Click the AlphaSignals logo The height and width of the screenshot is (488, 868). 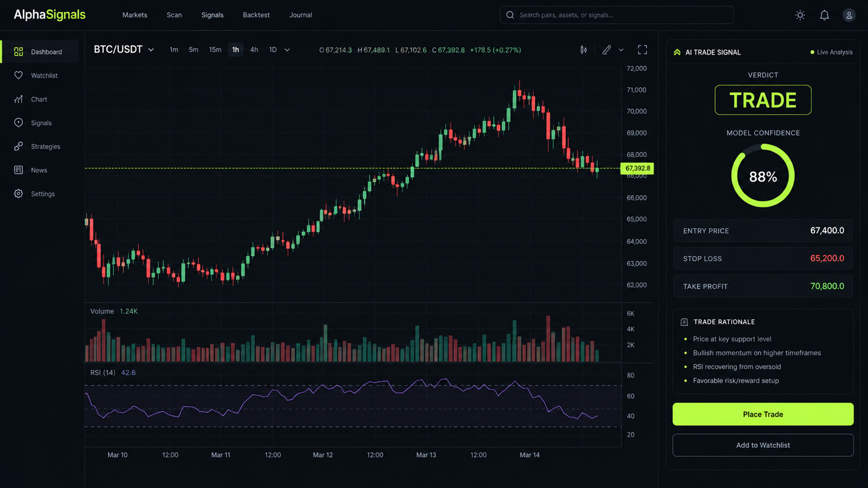[50, 15]
